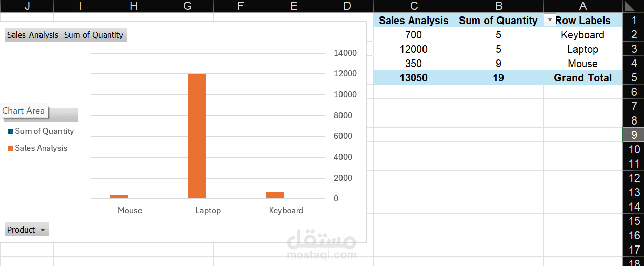
Task: Click the Sales Analysis header cell in column C
Action: 414,21
